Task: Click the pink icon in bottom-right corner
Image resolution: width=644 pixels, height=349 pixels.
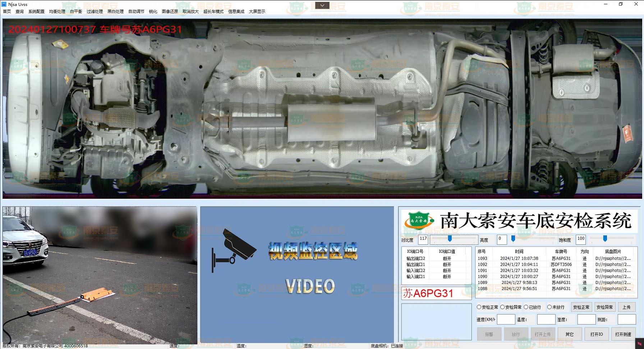Action: pyautogui.click(x=639, y=344)
